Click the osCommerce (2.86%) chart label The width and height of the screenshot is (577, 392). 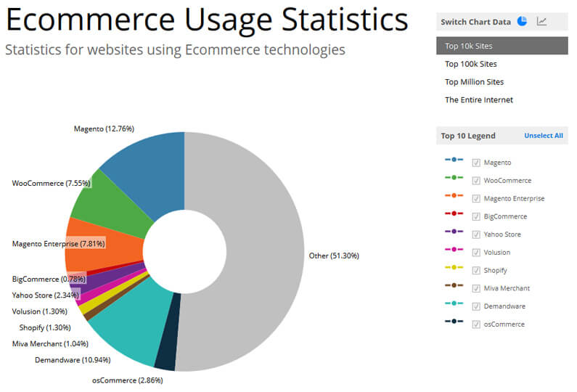click(x=127, y=380)
